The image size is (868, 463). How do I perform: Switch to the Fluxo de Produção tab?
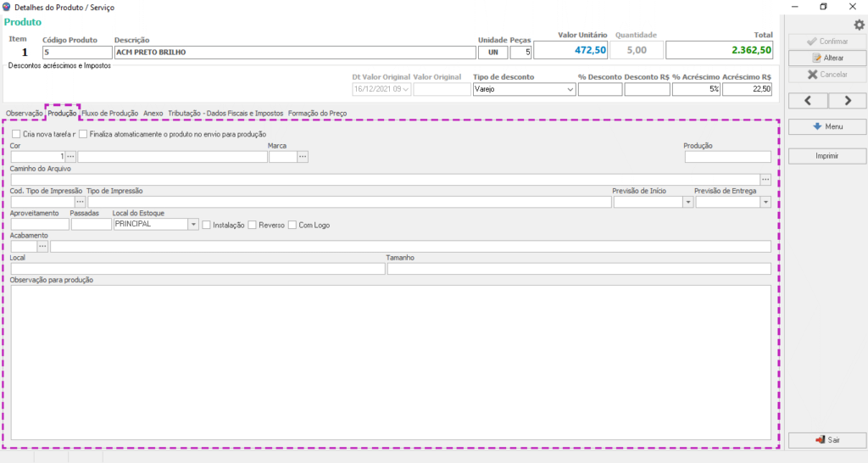click(110, 113)
